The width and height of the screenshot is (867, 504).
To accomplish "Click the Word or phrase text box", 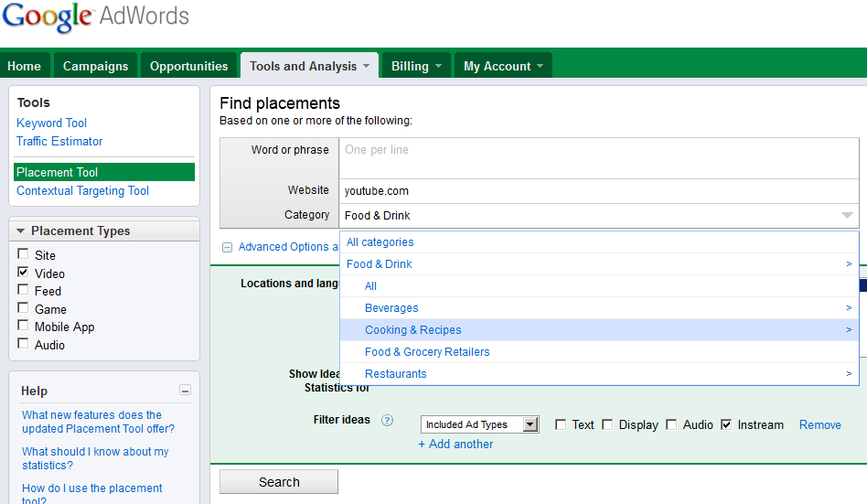I will [x=598, y=159].
